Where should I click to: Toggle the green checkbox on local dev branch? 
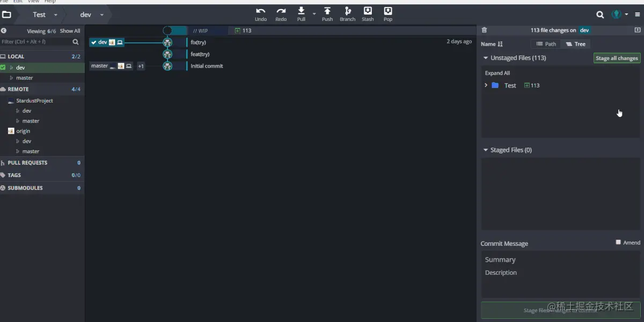pyautogui.click(x=3, y=68)
